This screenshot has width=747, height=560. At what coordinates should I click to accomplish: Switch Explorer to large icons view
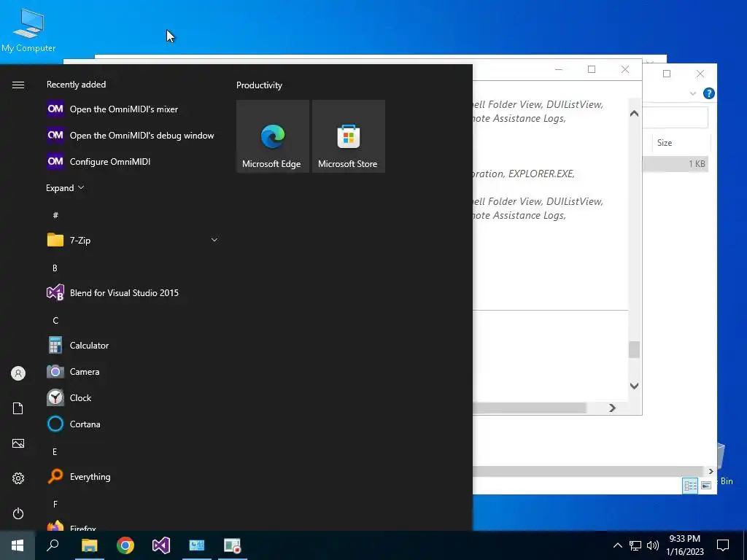pyautogui.click(x=706, y=485)
